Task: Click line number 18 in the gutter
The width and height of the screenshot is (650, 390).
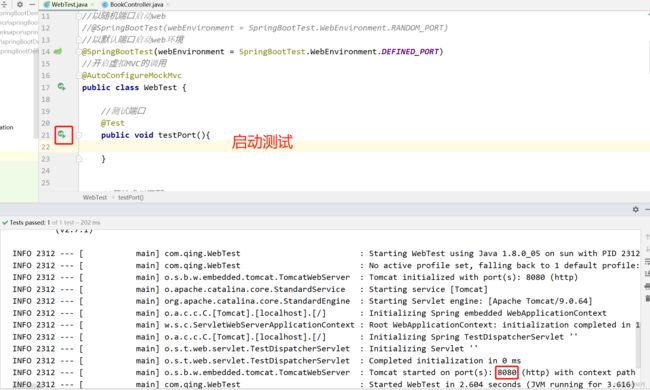Action: [45, 99]
